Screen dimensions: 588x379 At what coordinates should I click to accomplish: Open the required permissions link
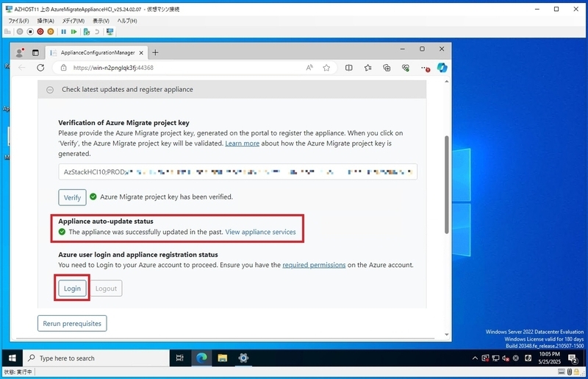[x=314, y=265]
